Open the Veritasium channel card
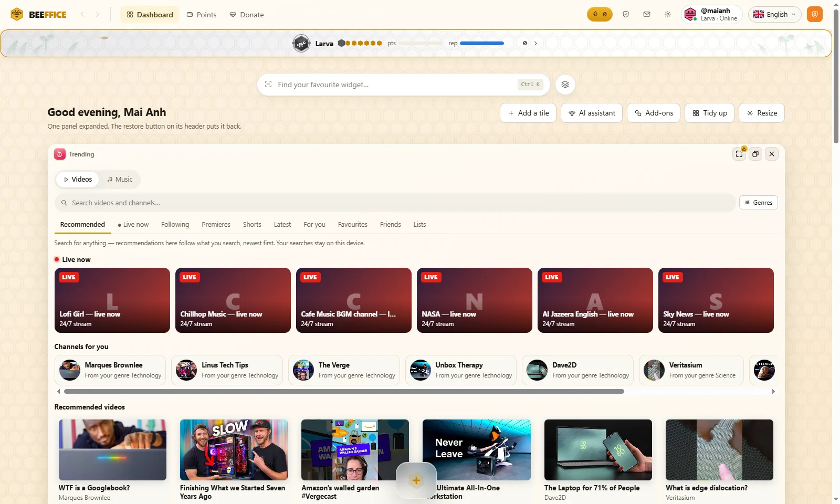The height and width of the screenshot is (504, 840). [691, 370]
